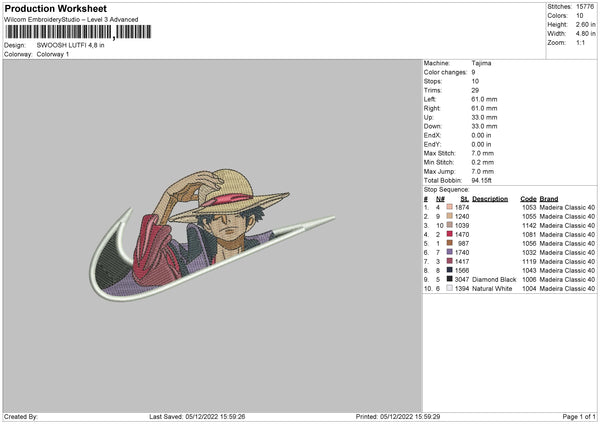This screenshot has width=600, height=424.
Task: Click the Production Worksheet title
Action: pyautogui.click(x=55, y=8)
